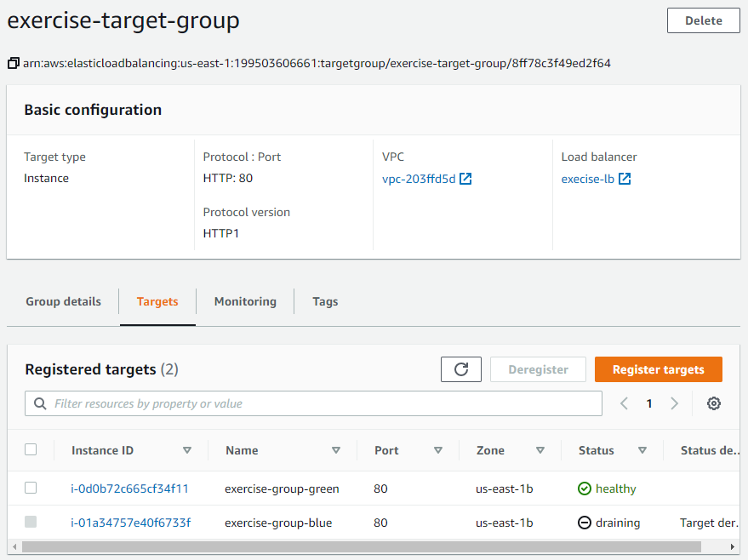Image resolution: width=748 pixels, height=560 pixels.
Task: Sort by Status column arrow
Action: (x=642, y=450)
